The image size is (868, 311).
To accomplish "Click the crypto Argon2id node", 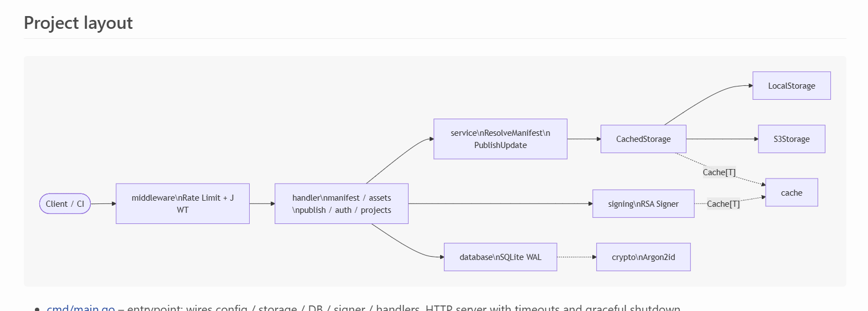I will 643,257.
